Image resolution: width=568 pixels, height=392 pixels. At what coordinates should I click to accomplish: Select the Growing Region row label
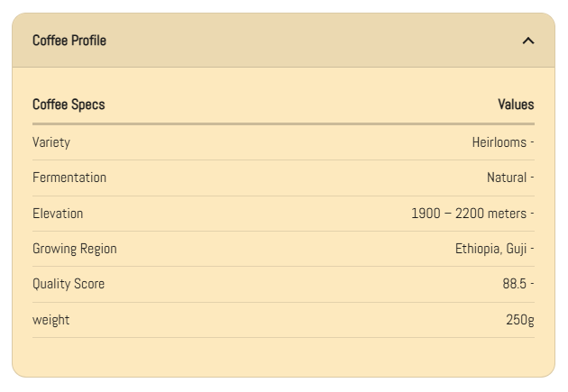point(75,249)
